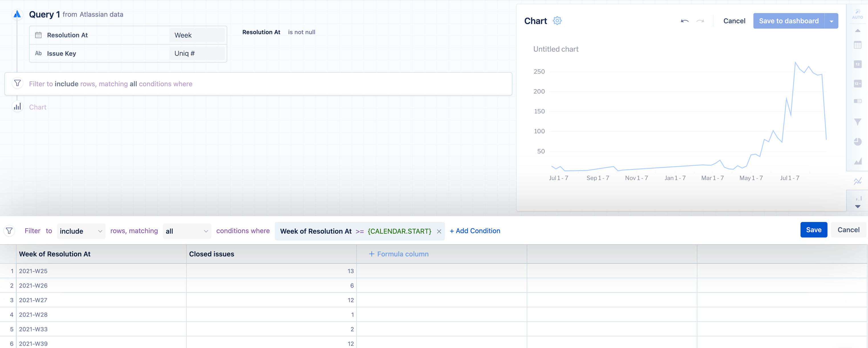Select the line chart type icon

click(857, 181)
